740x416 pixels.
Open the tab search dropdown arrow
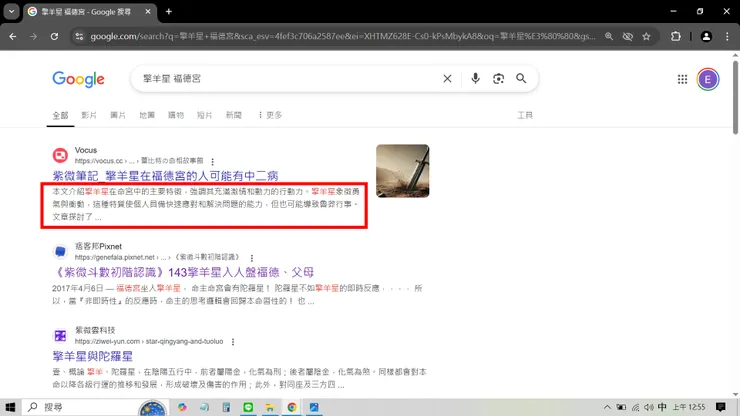pyautogui.click(x=11, y=11)
